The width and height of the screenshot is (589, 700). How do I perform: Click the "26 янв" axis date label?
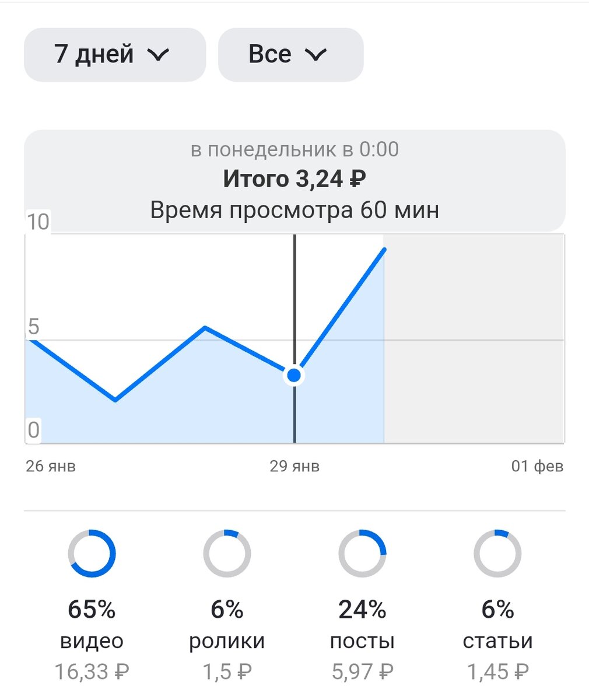pyautogui.click(x=51, y=467)
